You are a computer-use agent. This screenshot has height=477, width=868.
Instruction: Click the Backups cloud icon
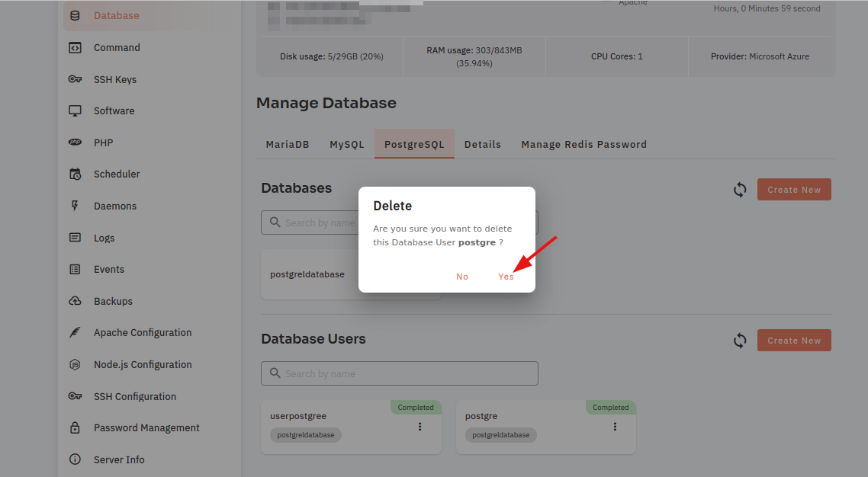pyautogui.click(x=75, y=301)
